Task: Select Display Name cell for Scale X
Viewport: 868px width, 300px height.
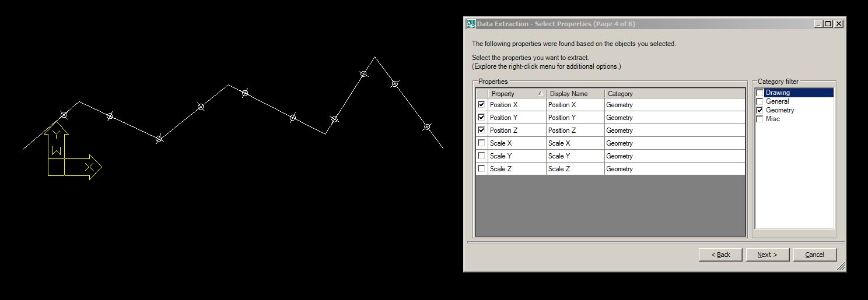Action: [x=575, y=143]
